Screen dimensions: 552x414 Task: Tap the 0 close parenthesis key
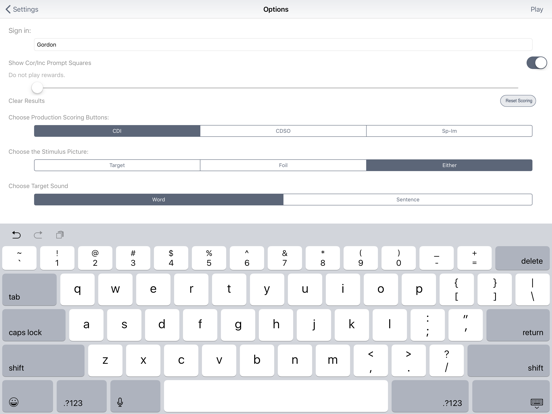point(399,258)
